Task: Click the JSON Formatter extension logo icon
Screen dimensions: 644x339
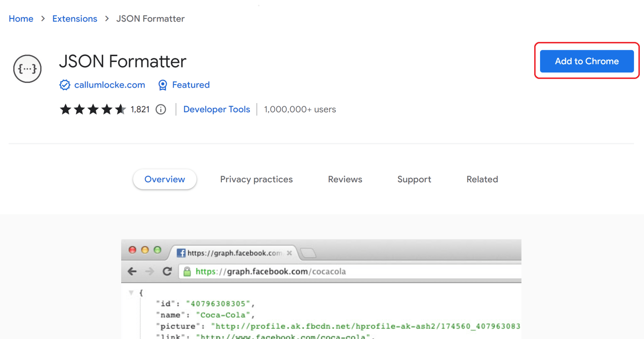Action: pyautogui.click(x=27, y=68)
